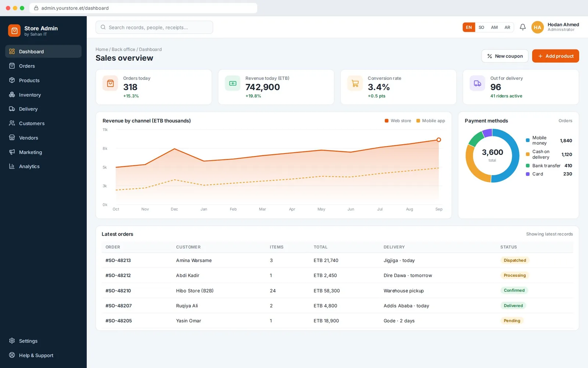Open order #SO-48213
The width and height of the screenshot is (588, 368).
tap(118, 260)
